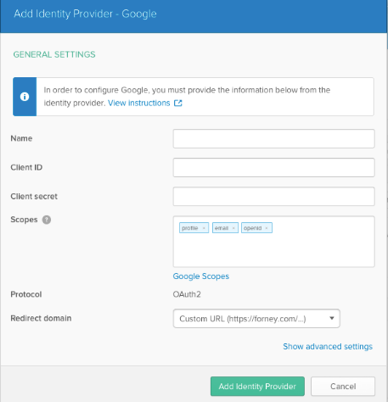
Task: Select the profile scope tag
Action: click(190, 228)
